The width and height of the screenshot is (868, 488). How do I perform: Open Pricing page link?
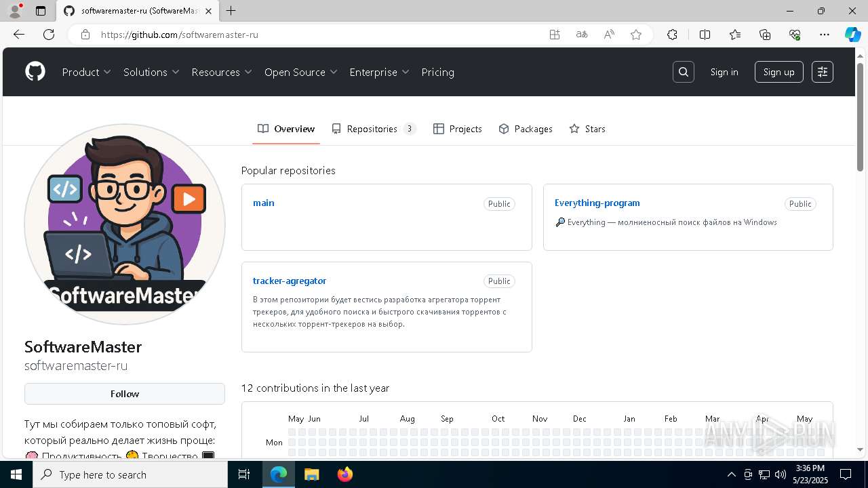[x=437, y=72]
